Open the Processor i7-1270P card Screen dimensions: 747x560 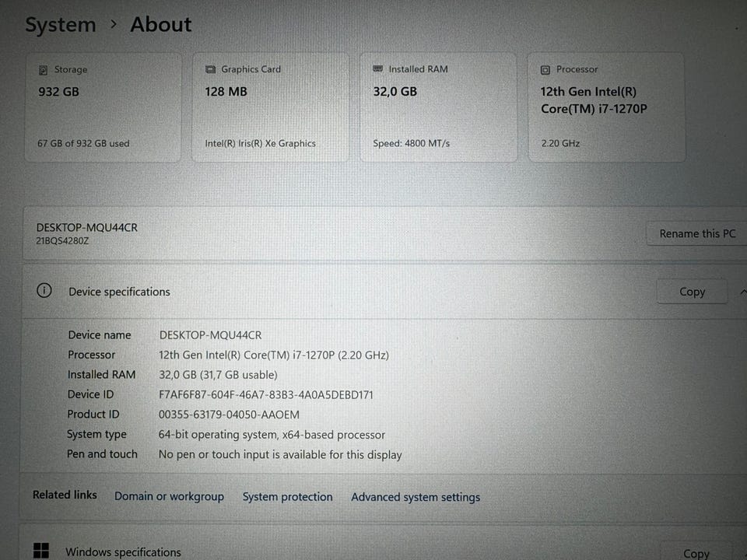pyautogui.click(x=606, y=107)
